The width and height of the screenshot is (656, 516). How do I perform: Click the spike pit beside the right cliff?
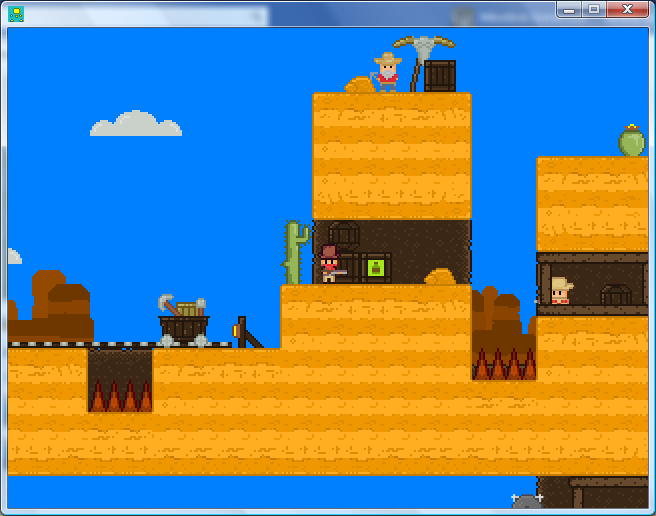point(503,362)
